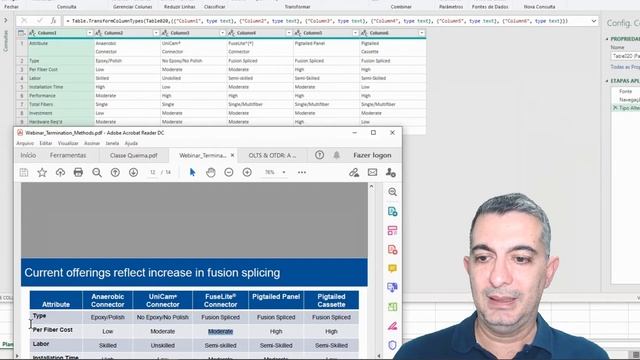Select whole table corner icon in Power Query
The height and width of the screenshot is (360, 640).
click(x=22, y=33)
